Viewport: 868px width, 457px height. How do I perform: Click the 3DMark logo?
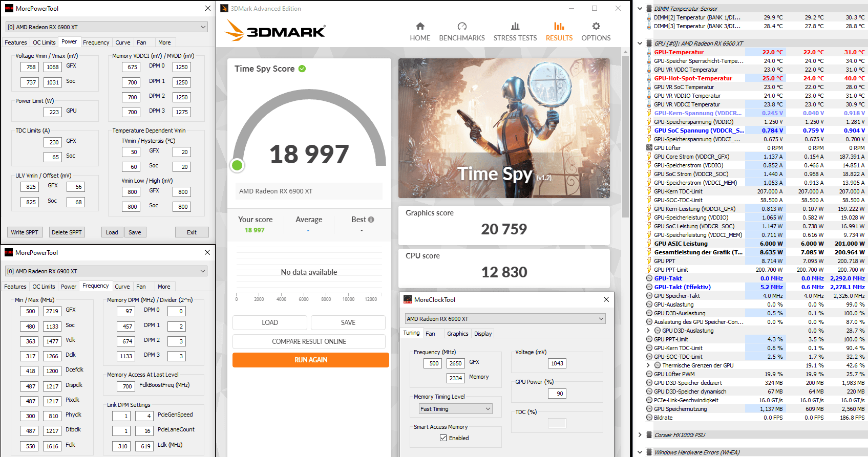point(275,31)
